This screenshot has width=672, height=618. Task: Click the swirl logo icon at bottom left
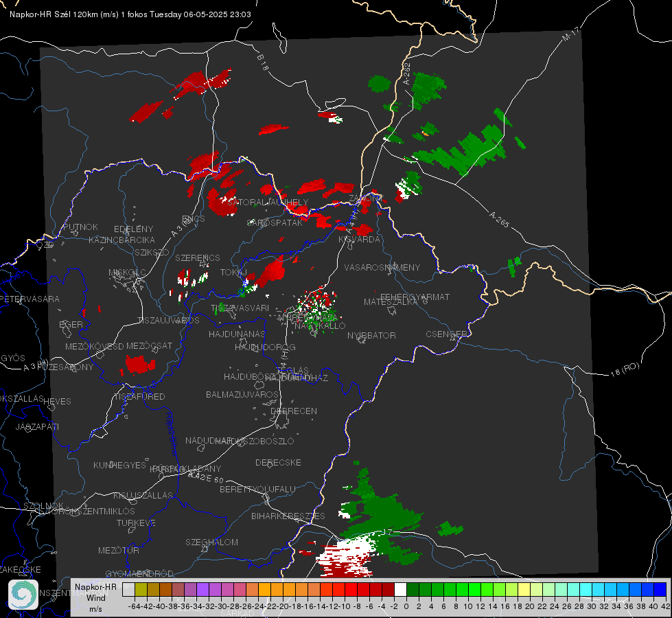[23, 595]
